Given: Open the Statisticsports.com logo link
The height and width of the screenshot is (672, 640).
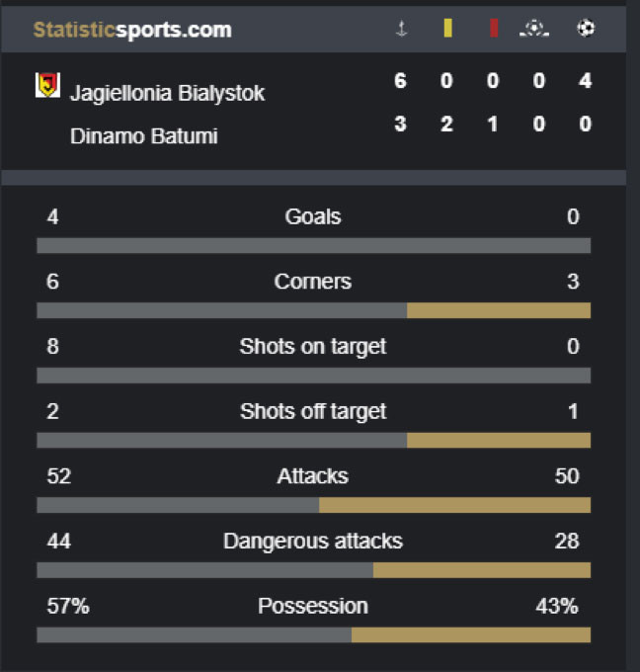Looking at the screenshot, I should (132, 30).
